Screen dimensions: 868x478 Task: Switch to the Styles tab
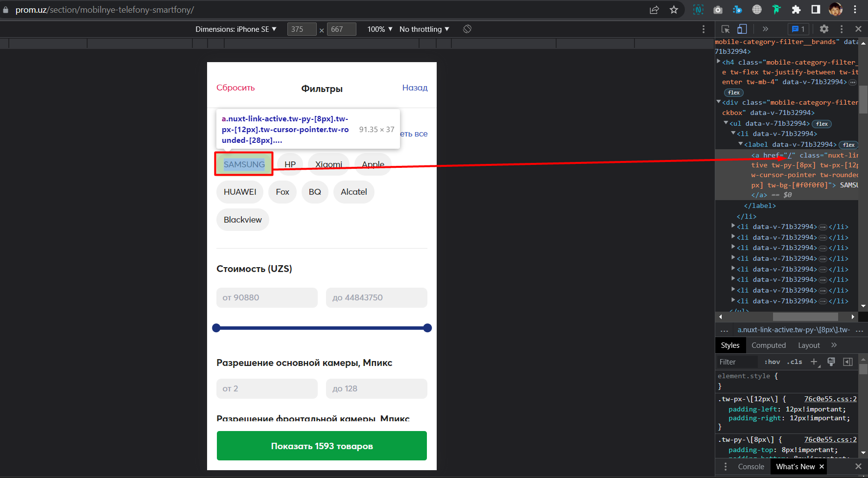tap(730, 345)
